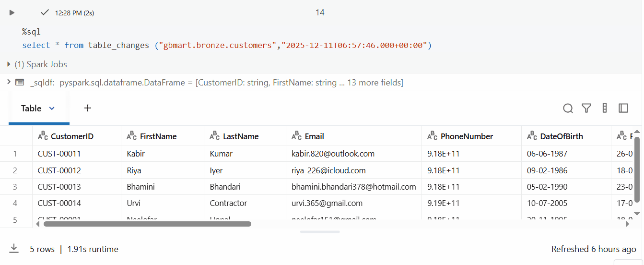Viewport: 644px width, 265px height.
Task: Click the PhoneNumber column header
Action: 467,136
